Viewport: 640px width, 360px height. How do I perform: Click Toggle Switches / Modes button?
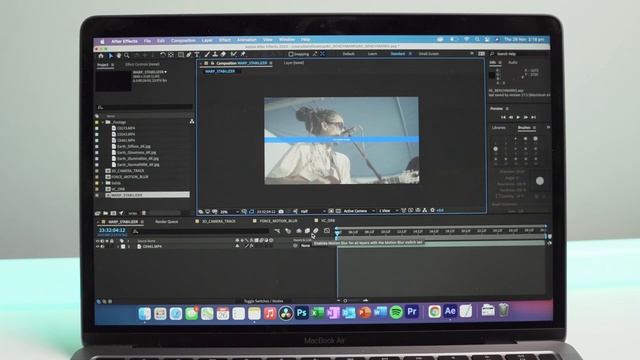click(263, 301)
